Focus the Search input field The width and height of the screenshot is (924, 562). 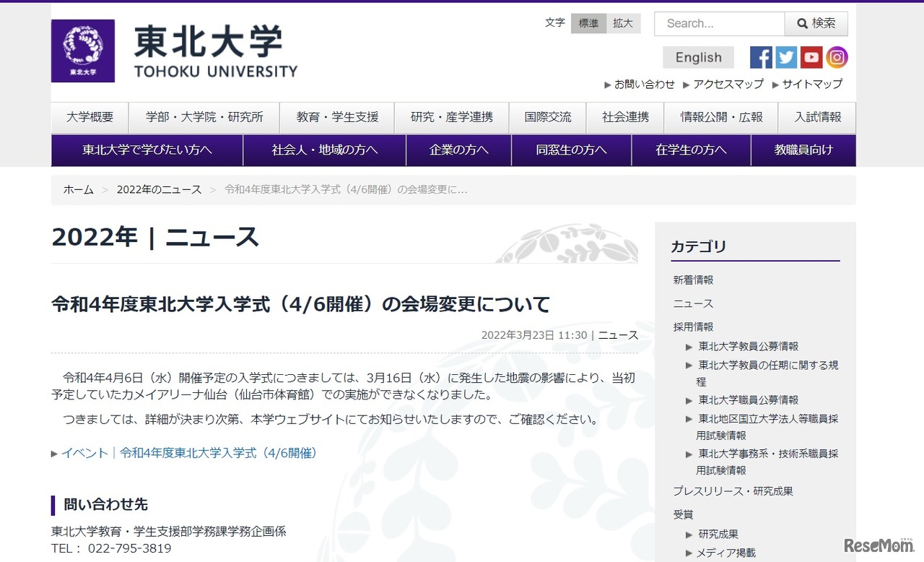click(720, 24)
